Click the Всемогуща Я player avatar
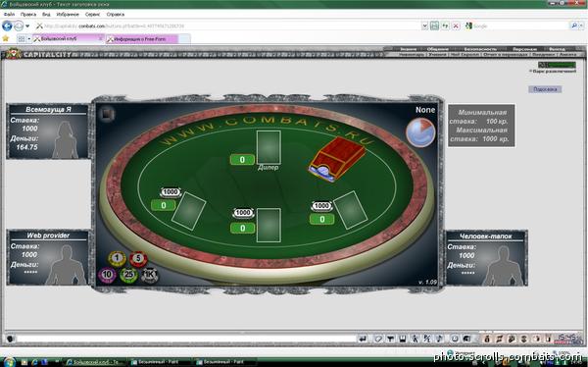 66,139
